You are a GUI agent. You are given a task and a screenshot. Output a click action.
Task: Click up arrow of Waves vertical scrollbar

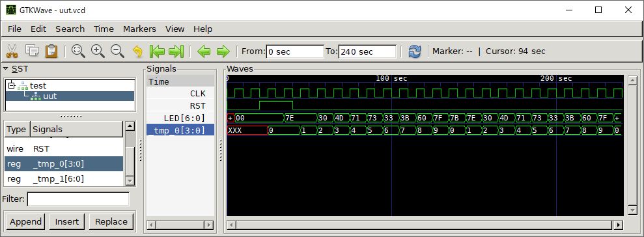633,81
